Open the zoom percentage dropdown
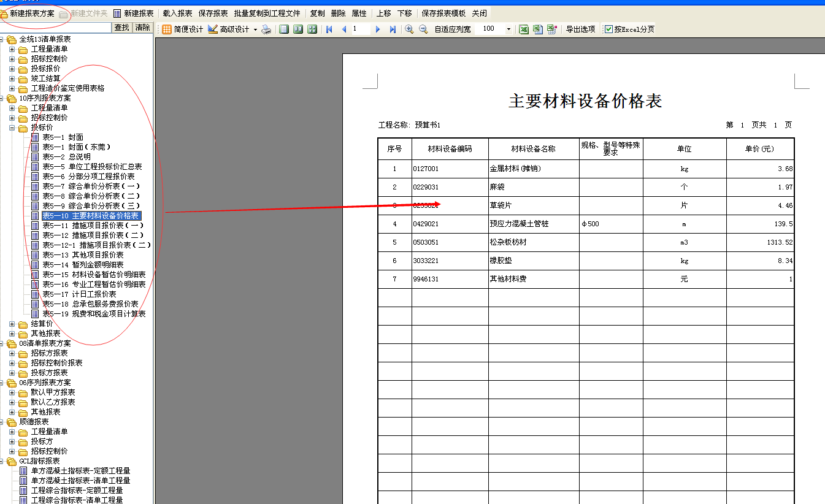Screen dimensions: 825x504 click(x=508, y=29)
